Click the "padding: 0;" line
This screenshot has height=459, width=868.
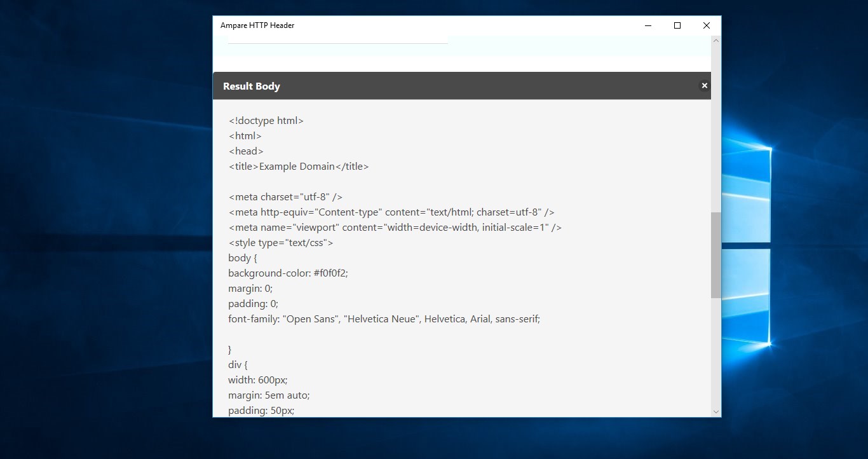254,304
